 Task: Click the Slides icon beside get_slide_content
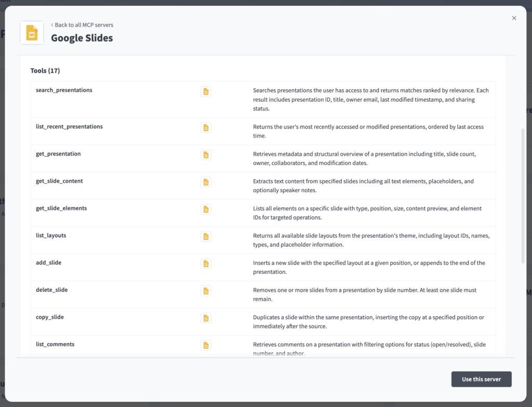pyautogui.click(x=206, y=182)
